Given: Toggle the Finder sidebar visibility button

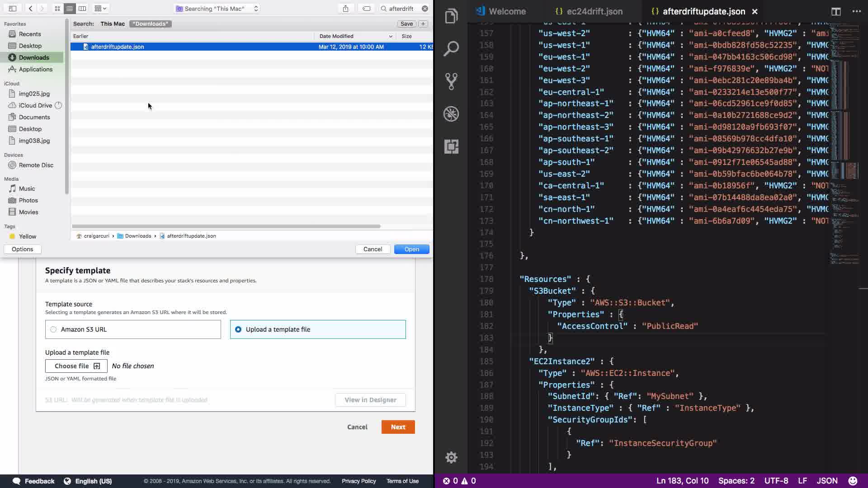Looking at the screenshot, I should [x=13, y=8].
